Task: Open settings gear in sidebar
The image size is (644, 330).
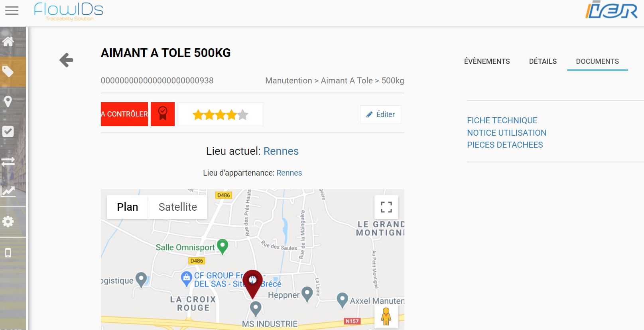Action: [8, 221]
